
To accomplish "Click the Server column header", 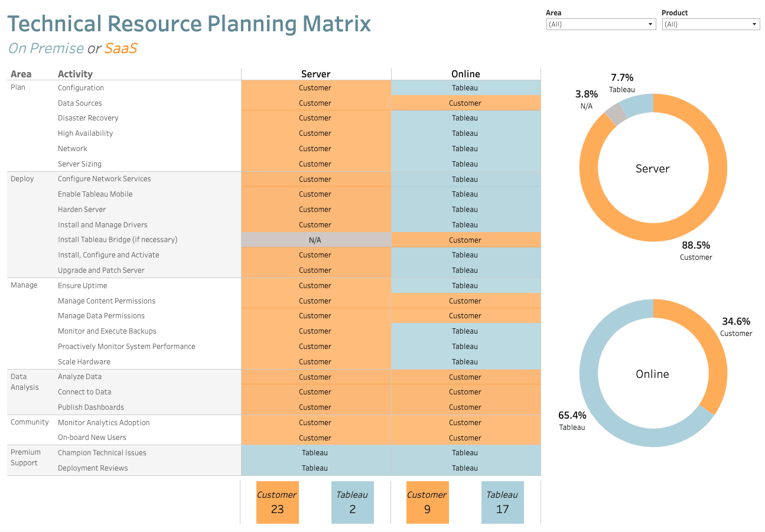I will point(316,74).
